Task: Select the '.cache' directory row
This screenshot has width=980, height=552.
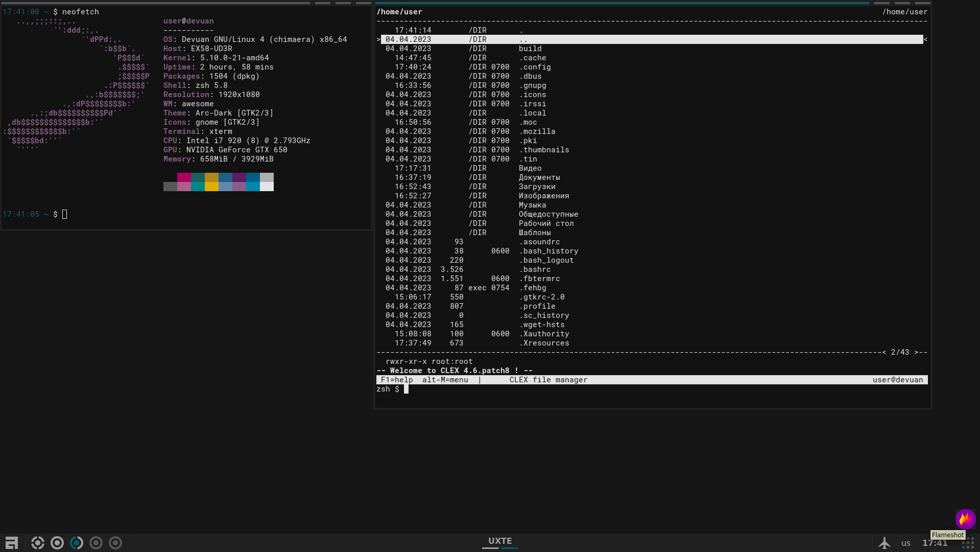Action: pyautogui.click(x=652, y=58)
